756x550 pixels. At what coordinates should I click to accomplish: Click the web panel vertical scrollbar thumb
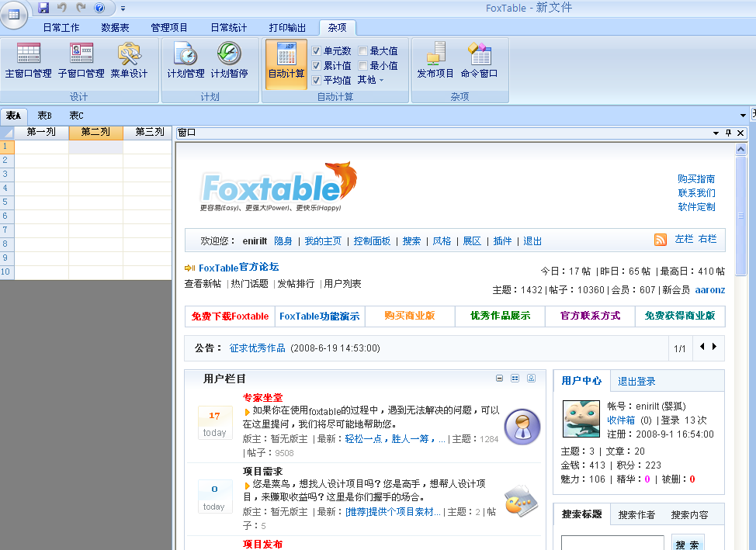(741, 216)
